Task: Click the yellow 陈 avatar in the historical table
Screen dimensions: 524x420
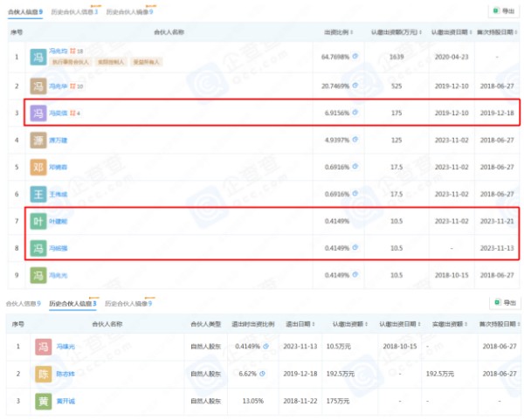Action: [x=44, y=374]
